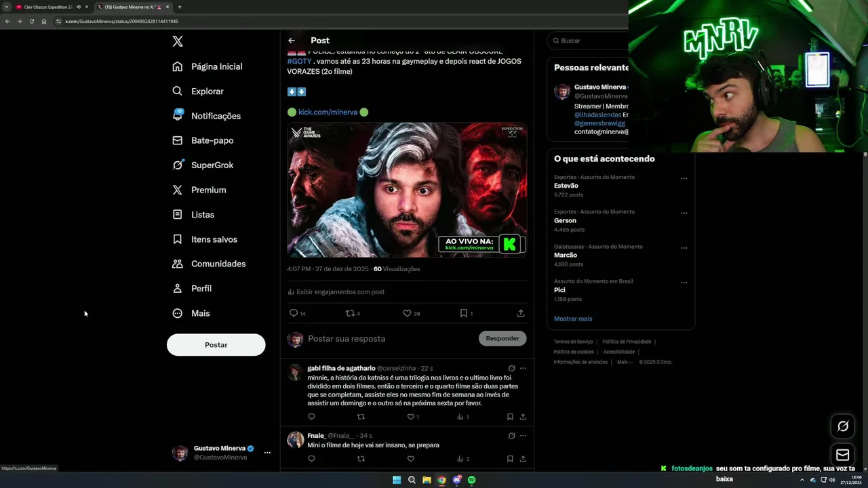The height and width of the screenshot is (488, 868).
Task: Open the floating Grok button
Action: tap(843, 426)
